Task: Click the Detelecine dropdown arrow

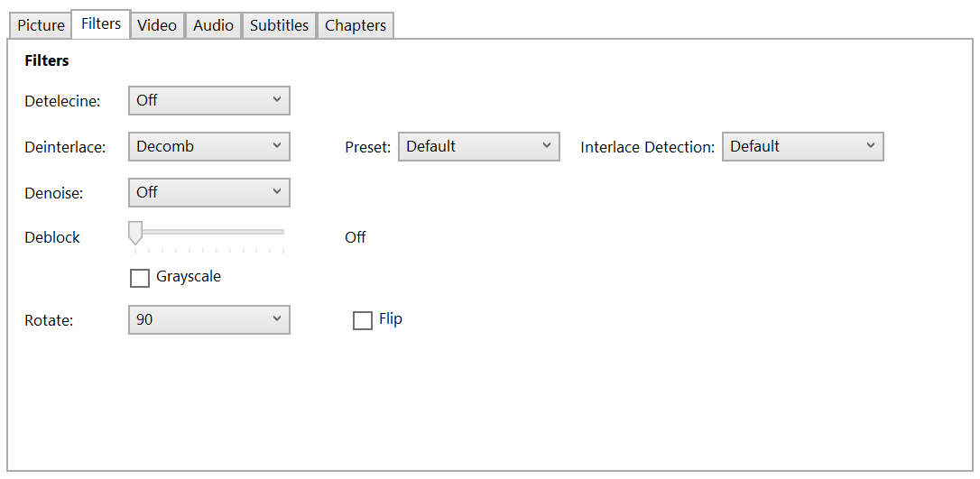Action: click(x=277, y=100)
